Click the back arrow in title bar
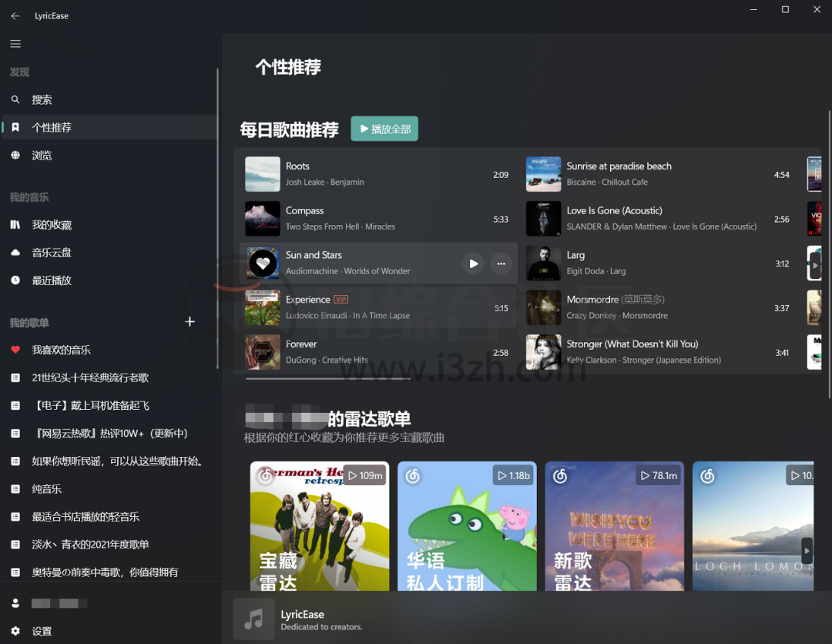The width and height of the screenshot is (832, 644). coord(15,16)
